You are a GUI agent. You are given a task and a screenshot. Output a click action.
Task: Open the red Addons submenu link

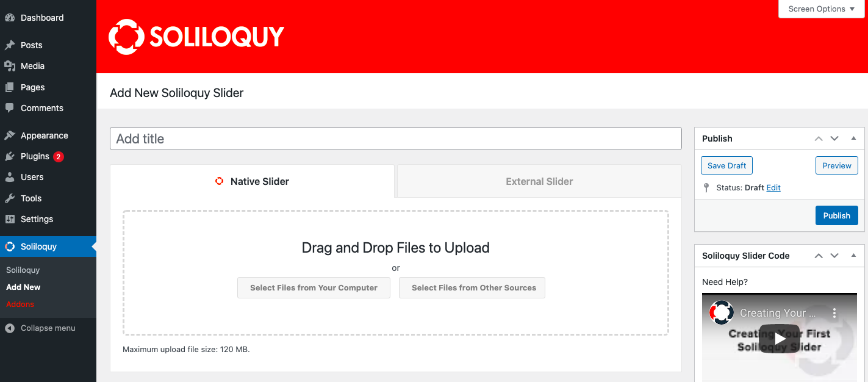20,304
